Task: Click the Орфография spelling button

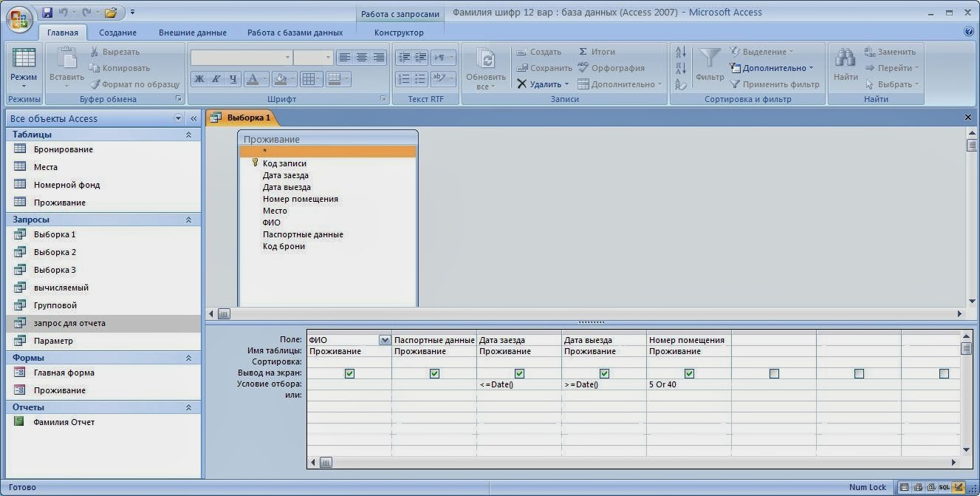Action: 611,68
